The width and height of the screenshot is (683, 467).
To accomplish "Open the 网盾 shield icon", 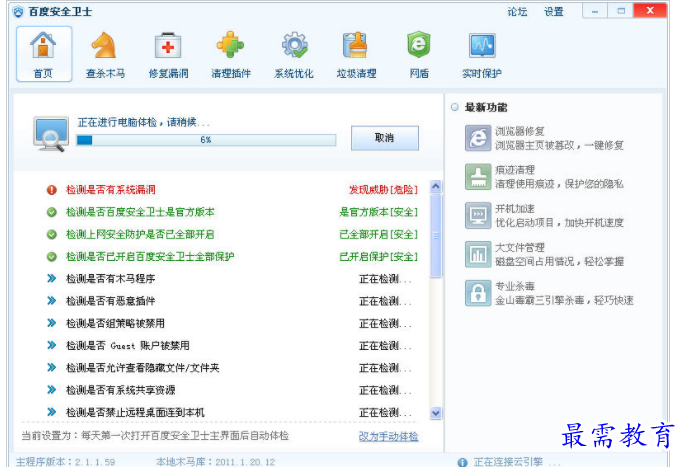I will coord(419,44).
